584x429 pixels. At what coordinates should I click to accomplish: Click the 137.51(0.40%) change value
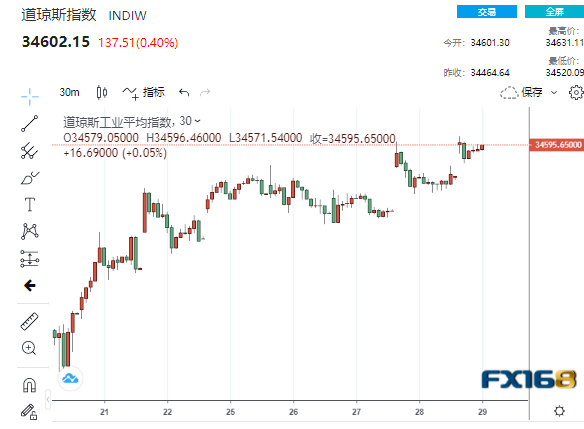click(138, 43)
